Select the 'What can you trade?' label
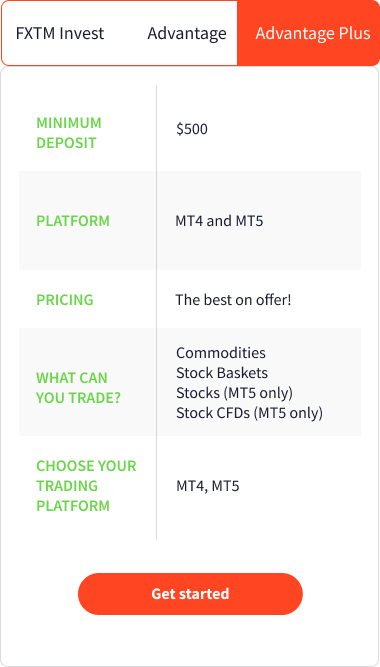Screen dimensions: 380x667 point(78,388)
